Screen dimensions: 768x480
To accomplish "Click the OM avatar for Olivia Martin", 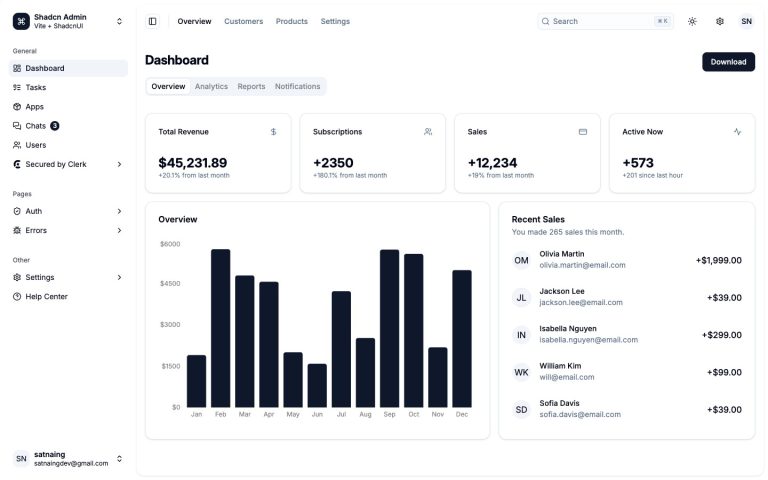I will [x=521, y=261].
